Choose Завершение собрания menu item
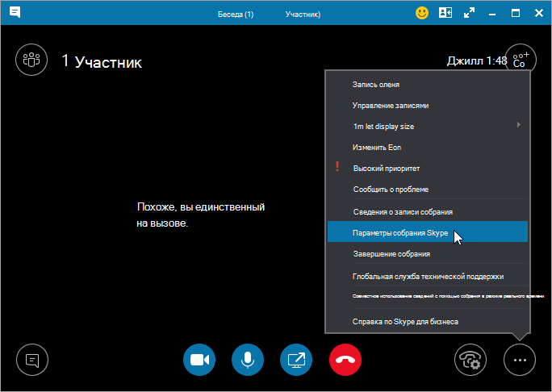Viewport: 552px width, 392px height. click(428, 254)
